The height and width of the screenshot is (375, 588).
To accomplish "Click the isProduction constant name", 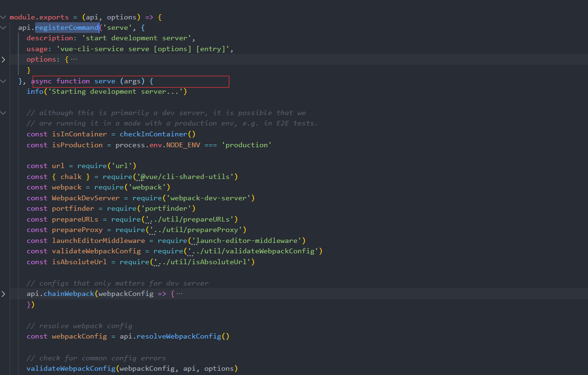I will click(x=77, y=145).
